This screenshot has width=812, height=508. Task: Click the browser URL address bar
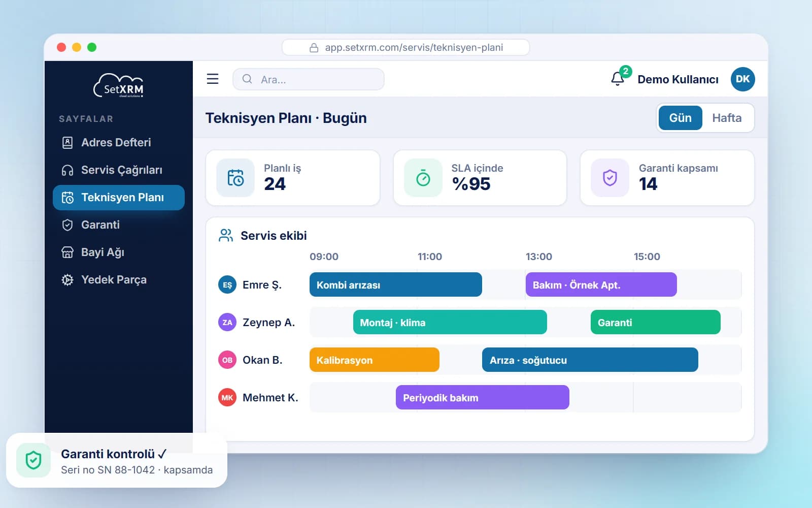pos(406,48)
